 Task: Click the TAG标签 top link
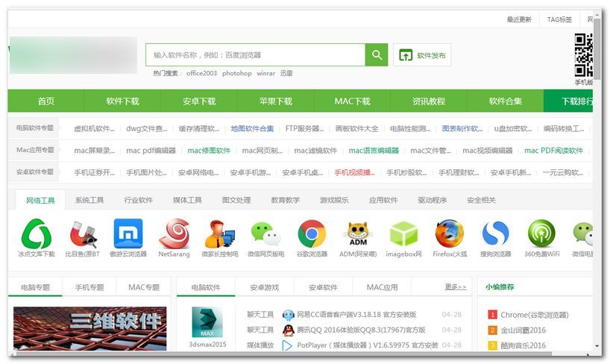[x=559, y=19]
